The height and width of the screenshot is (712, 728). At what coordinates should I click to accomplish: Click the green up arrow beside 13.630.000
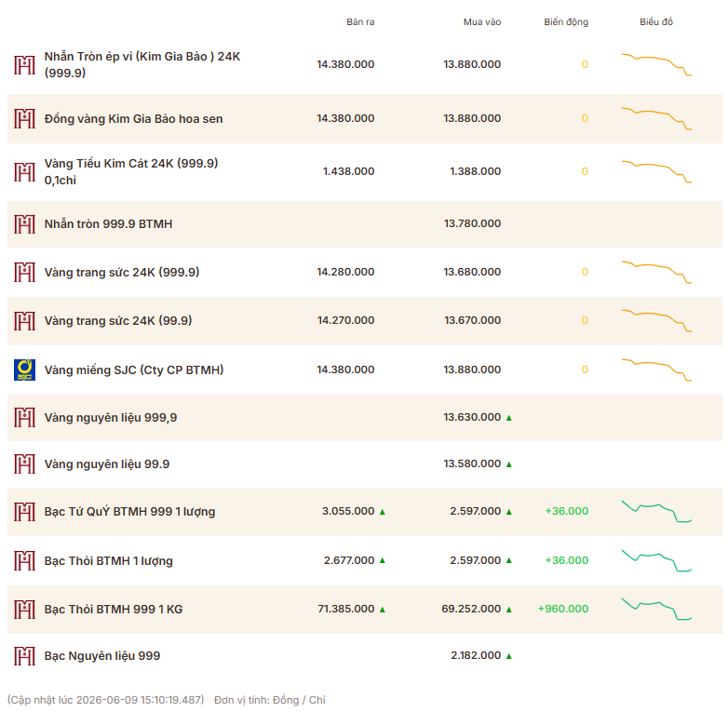pyautogui.click(x=509, y=418)
